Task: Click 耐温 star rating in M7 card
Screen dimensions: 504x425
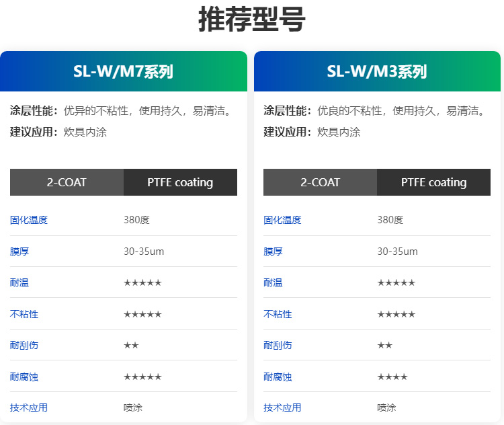Action: coord(142,283)
